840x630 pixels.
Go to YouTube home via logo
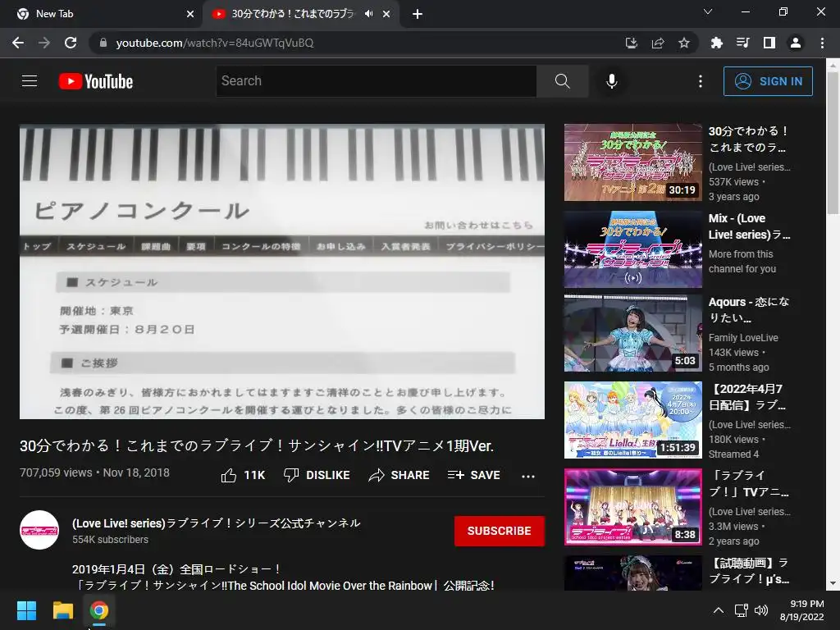point(96,81)
